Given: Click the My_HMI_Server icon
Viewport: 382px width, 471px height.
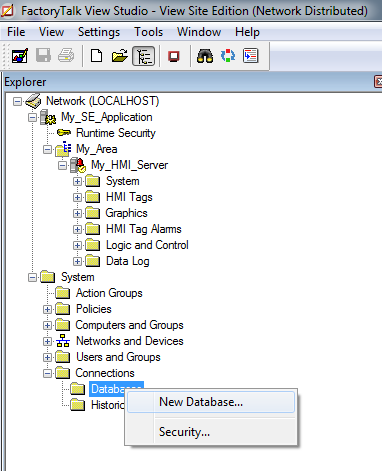Looking at the screenshot, I should pos(78,165).
